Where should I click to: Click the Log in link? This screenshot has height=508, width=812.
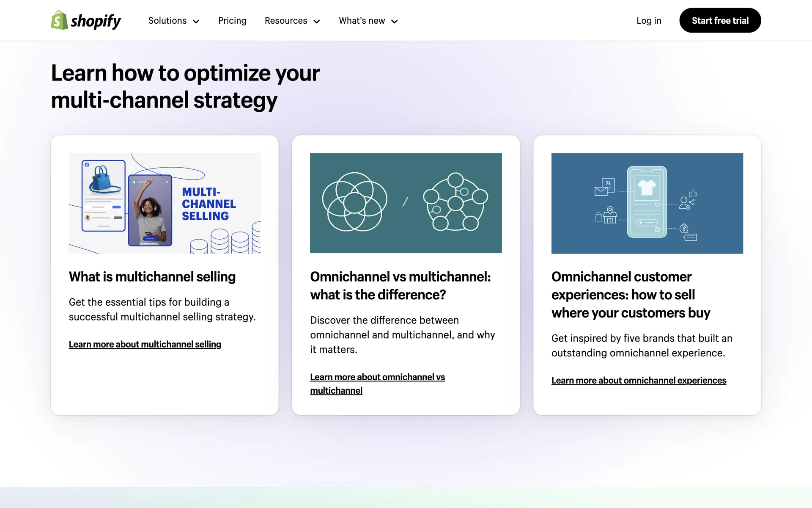coord(648,21)
